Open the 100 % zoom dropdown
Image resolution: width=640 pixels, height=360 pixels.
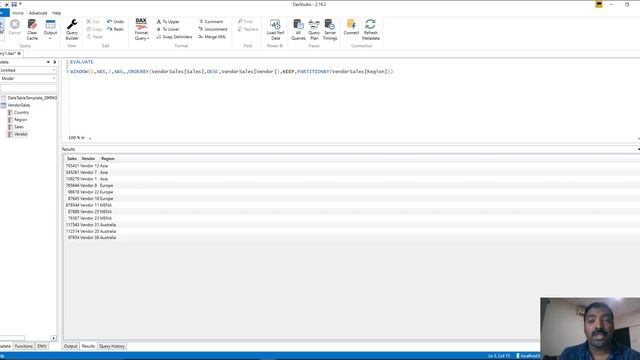point(90,138)
